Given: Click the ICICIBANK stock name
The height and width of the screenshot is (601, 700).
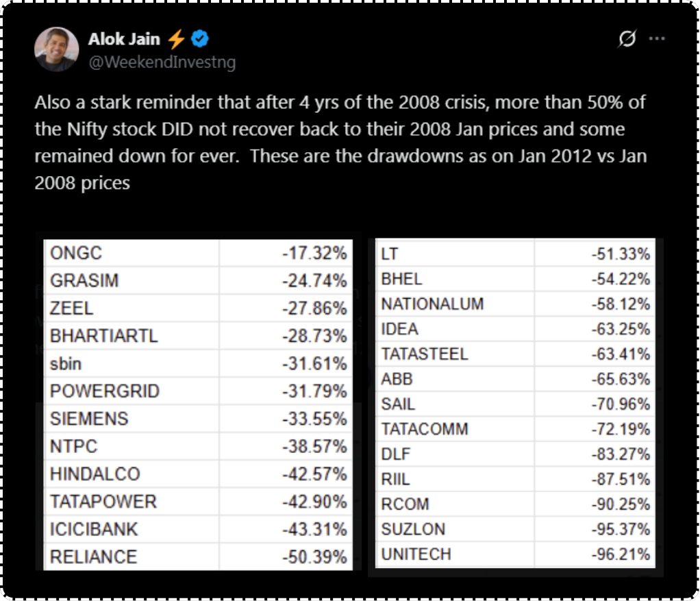Looking at the screenshot, I should [94, 529].
